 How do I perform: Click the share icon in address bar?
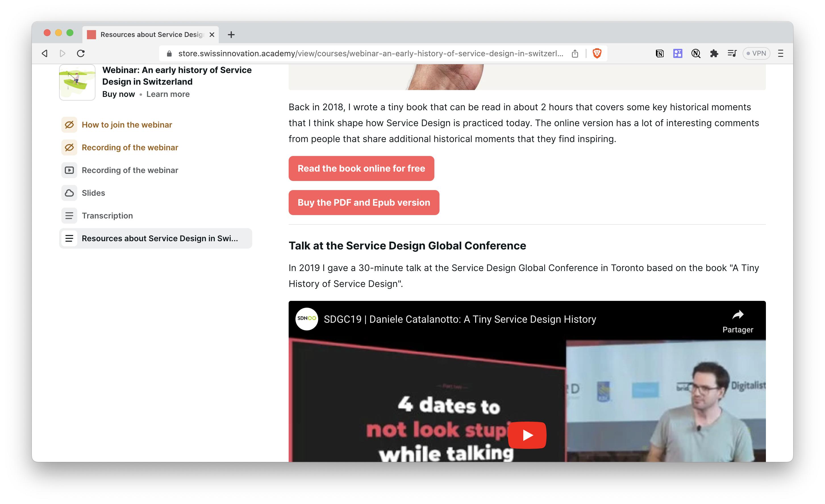[575, 53]
